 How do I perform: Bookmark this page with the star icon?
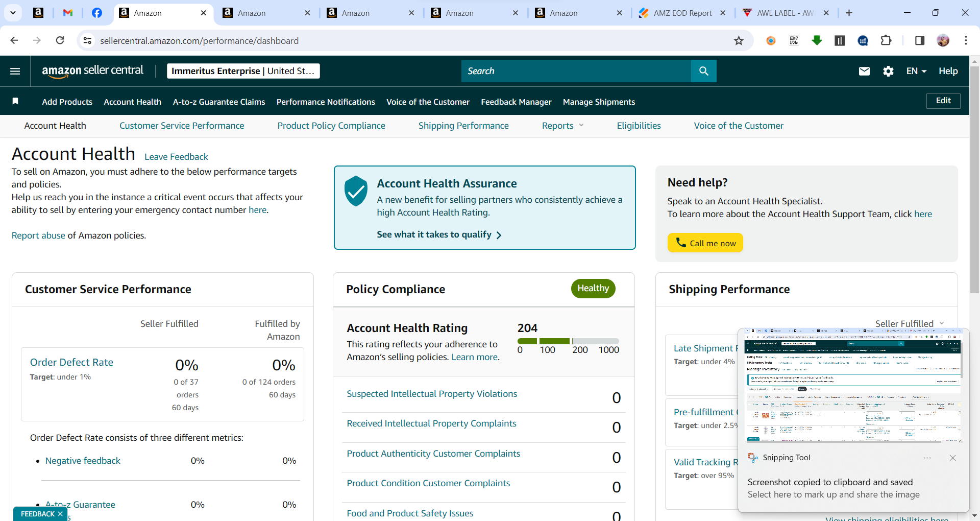pos(739,40)
